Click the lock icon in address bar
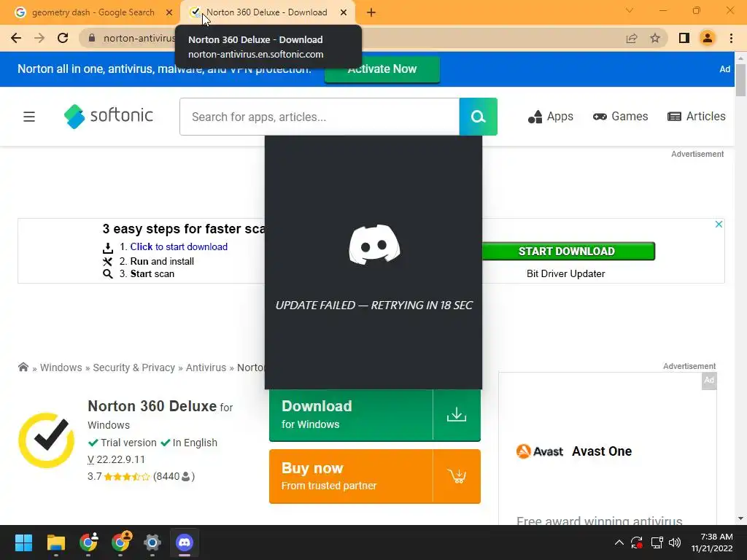The width and height of the screenshot is (747, 560). tap(92, 38)
